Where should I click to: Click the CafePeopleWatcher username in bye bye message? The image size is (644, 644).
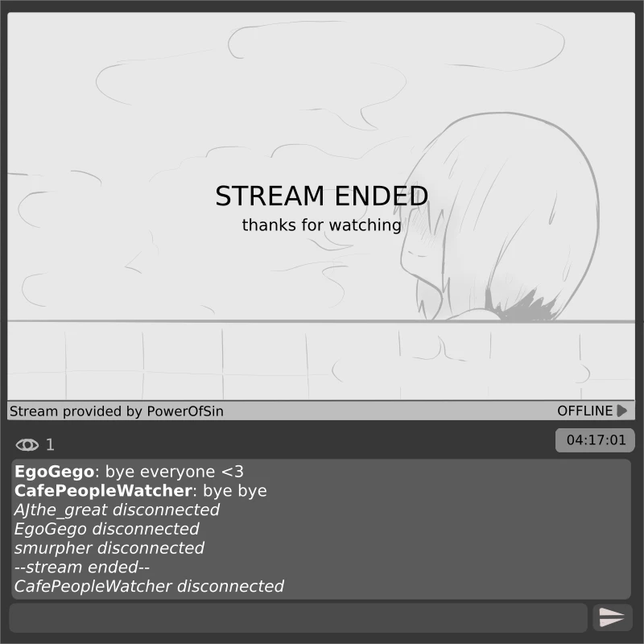click(x=103, y=491)
